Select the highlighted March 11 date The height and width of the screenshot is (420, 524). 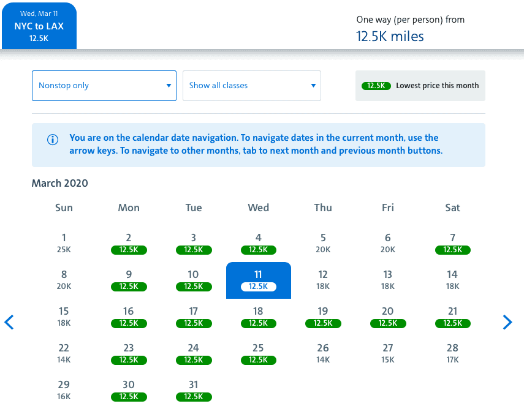pyautogui.click(x=259, y=280)
